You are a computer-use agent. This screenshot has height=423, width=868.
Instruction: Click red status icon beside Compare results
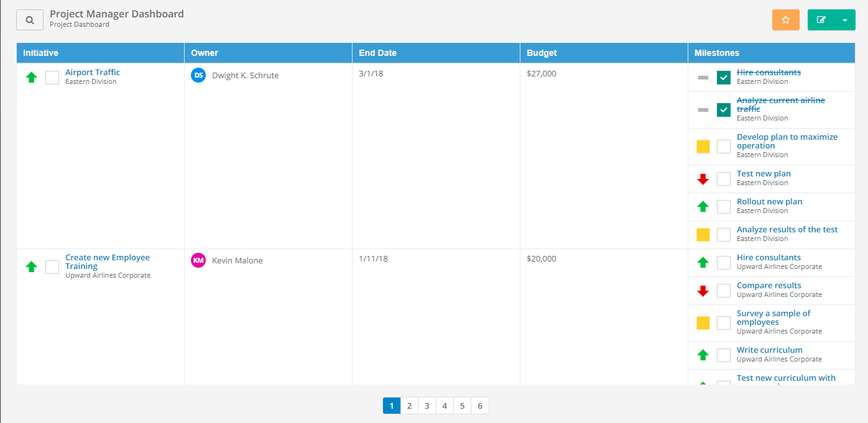coord(703,291)
